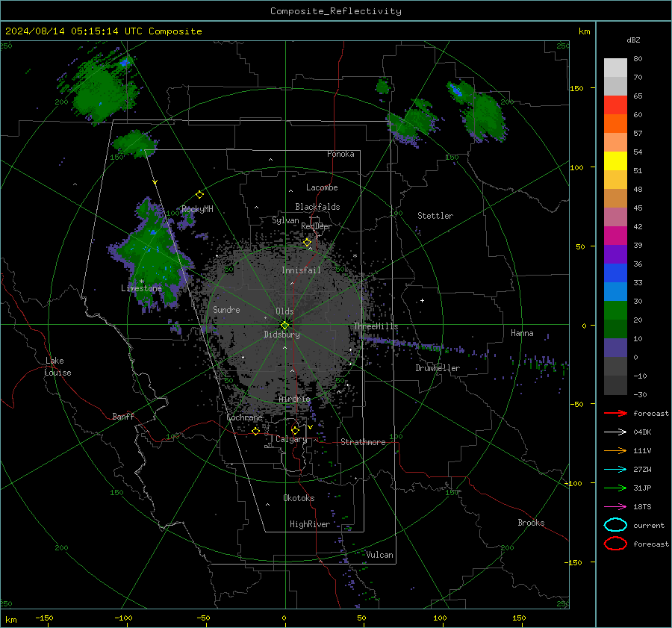Image resolution: width=672 pixels, height=628 pixels.
Task: Click the Limestone label
Action: (141, 288)
